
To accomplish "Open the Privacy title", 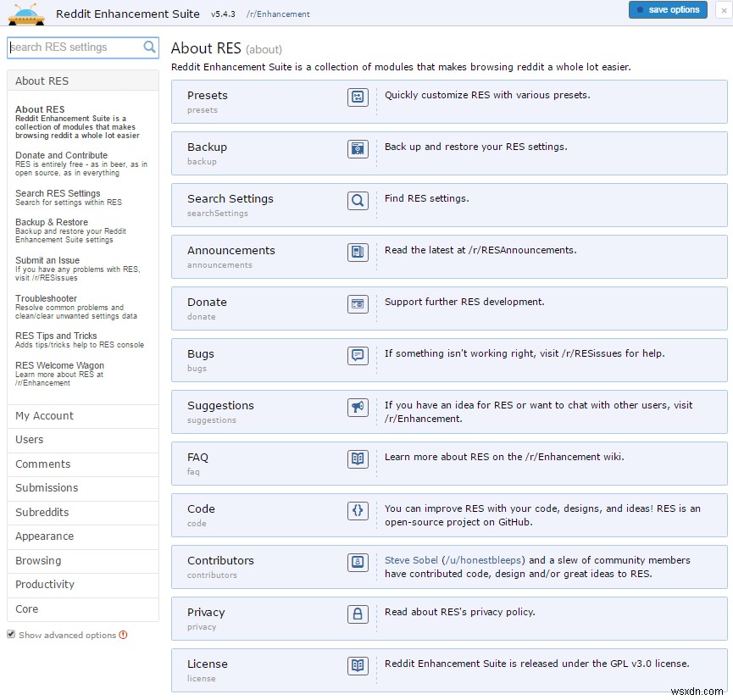I will (206, 613).
